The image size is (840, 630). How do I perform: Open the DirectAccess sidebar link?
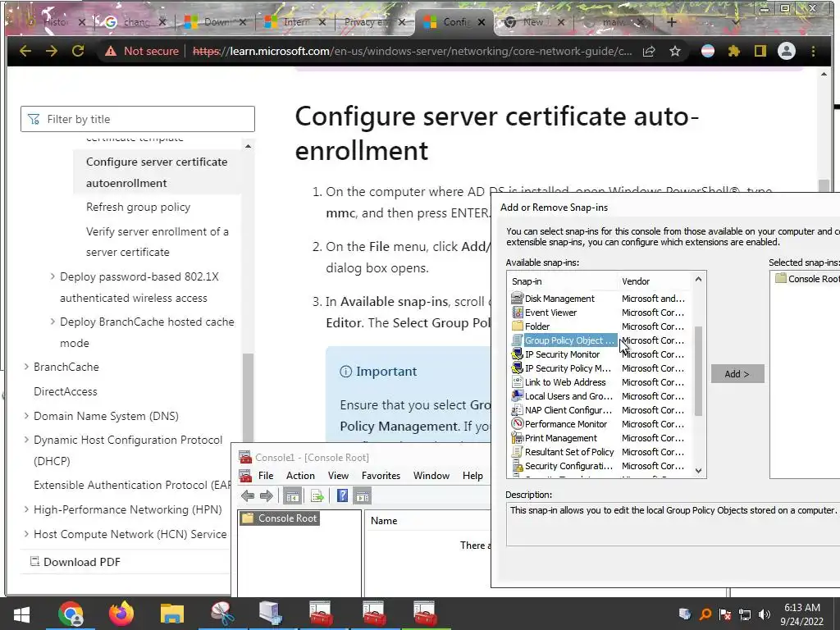66,391
